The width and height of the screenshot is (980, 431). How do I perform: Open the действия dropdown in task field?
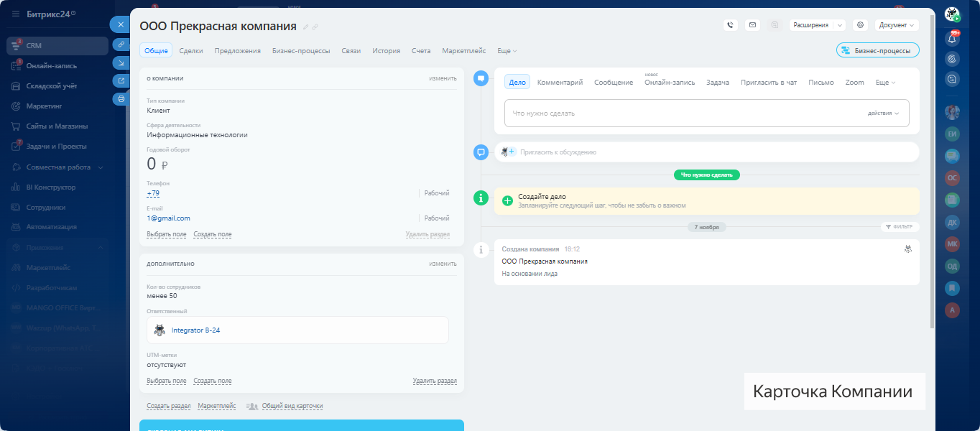(883, 113)
